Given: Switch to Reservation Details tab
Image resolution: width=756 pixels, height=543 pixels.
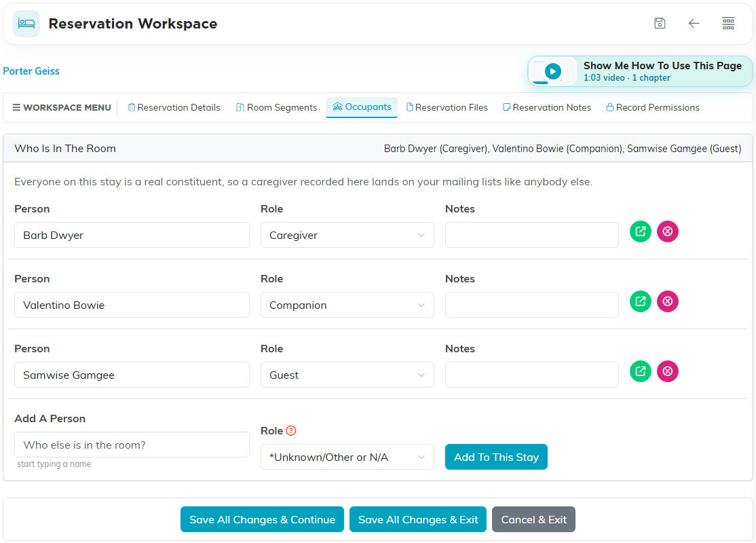Looking at the screenshot, I should tap(174, 107).
